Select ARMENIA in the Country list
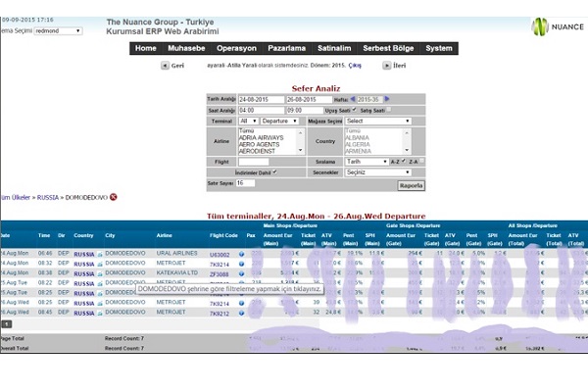This screenshot has width=588, height=392. click(x=358, y=151)
